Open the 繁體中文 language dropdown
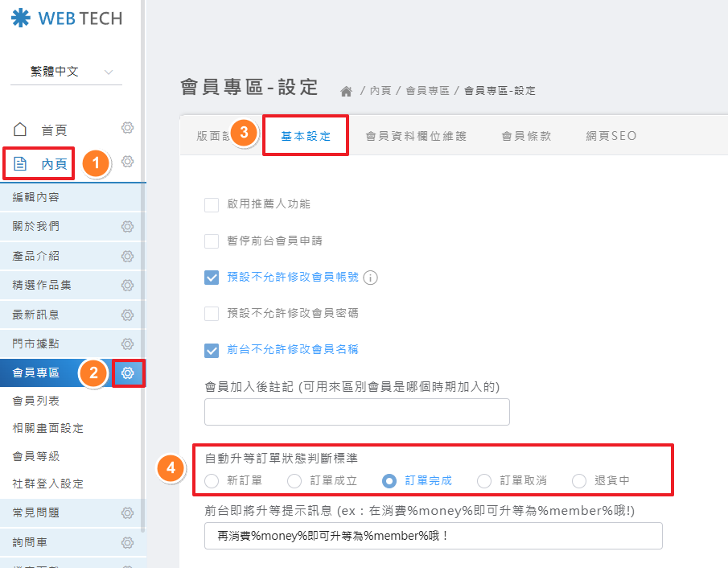The image size is (728, 568). 66,72
